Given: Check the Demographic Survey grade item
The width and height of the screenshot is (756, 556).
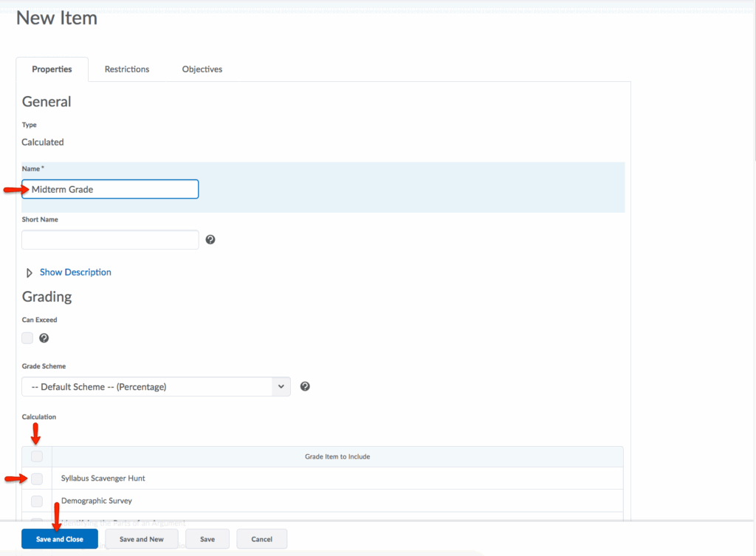Looking at the screenshot, I should tap(37, 501).
